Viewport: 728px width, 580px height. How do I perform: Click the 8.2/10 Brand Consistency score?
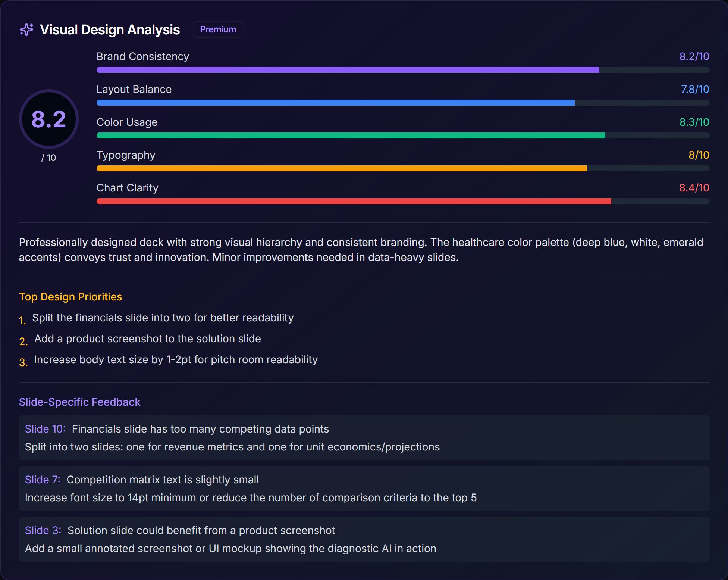tap(694, 56)
